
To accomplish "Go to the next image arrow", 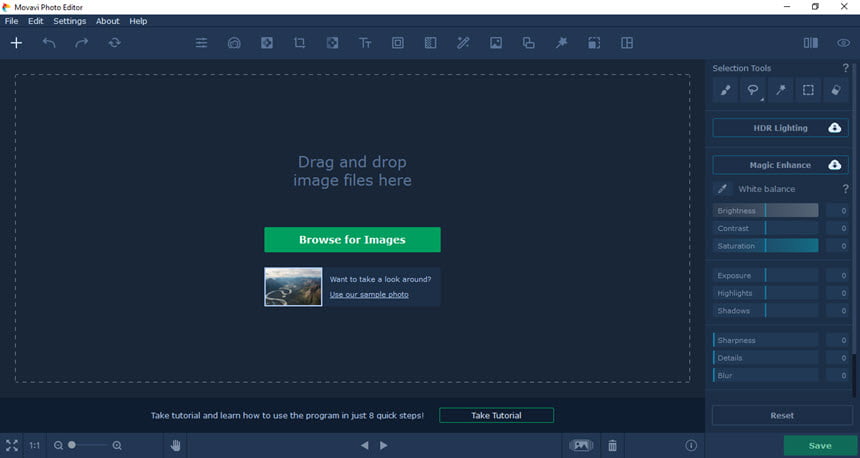I will 384,445.
